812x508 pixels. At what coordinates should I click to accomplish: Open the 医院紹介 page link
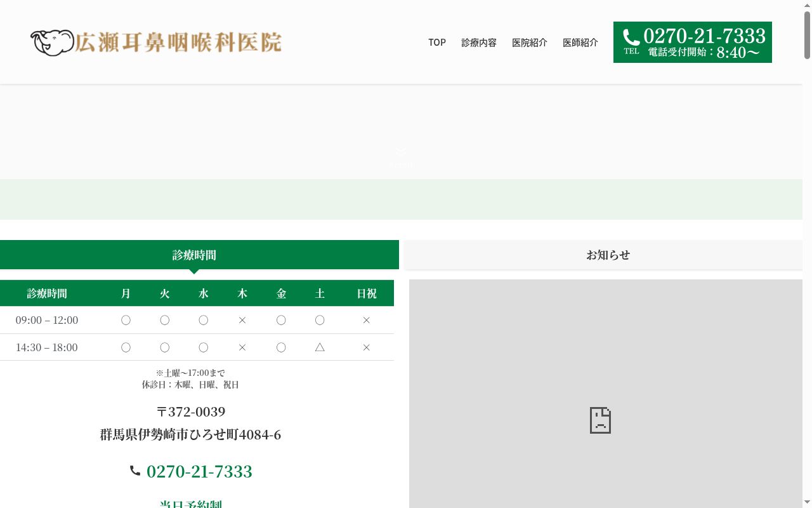(x=530, y=43)
